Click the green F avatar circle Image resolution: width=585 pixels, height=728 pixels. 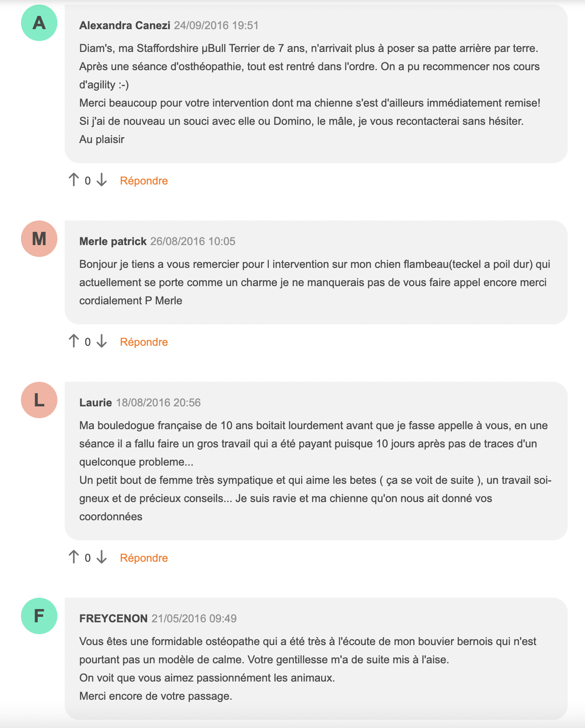(39, 616)
